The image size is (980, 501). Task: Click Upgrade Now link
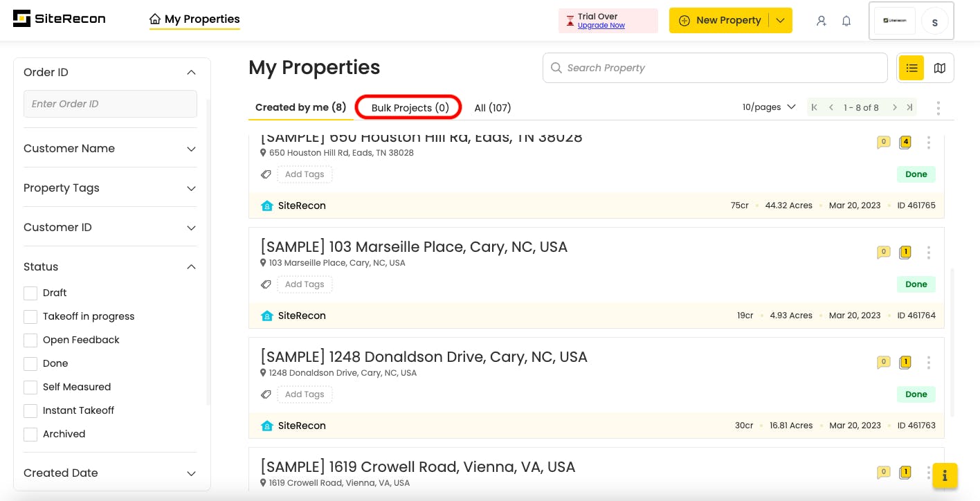(601, 26)
